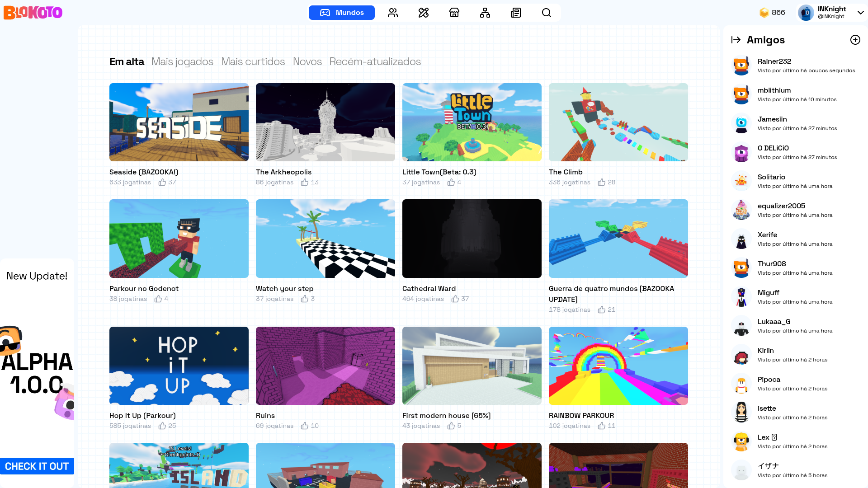868x488 pixels.
Task: Click the Mundos navigation button
Action: tap(342, 13)
